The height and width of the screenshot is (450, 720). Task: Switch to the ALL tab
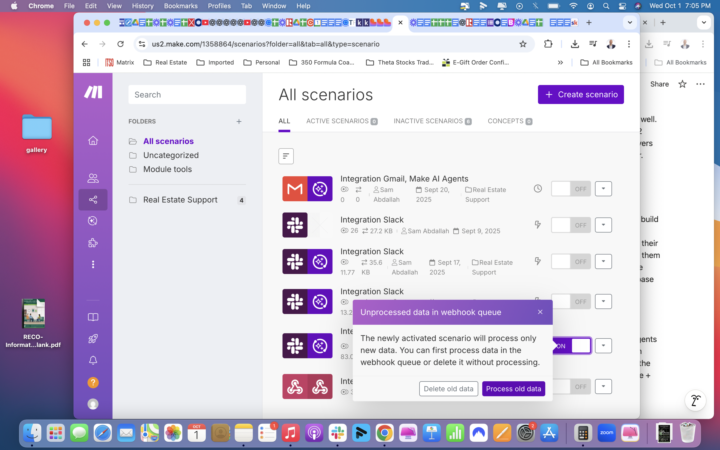coord(284,121)
